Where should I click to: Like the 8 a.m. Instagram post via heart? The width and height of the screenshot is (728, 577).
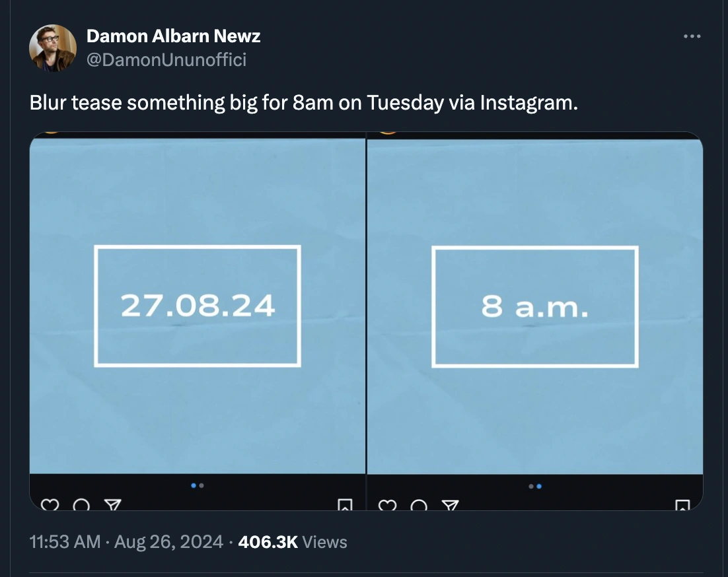386,506
